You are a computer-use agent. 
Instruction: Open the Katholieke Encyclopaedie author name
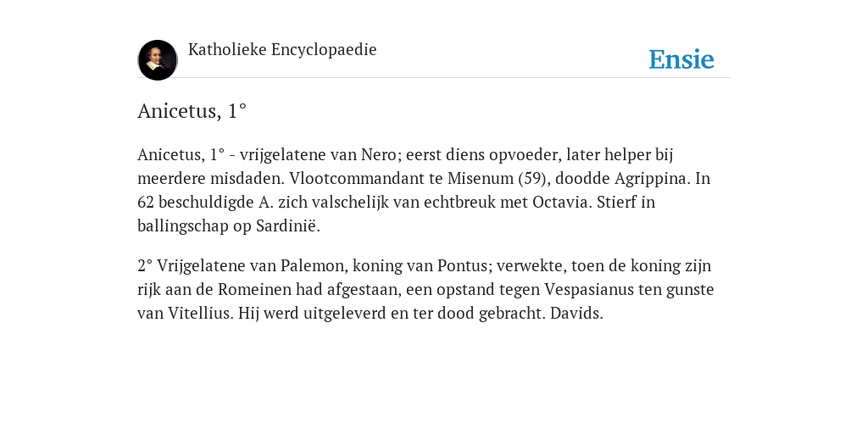tap(282, 50)
